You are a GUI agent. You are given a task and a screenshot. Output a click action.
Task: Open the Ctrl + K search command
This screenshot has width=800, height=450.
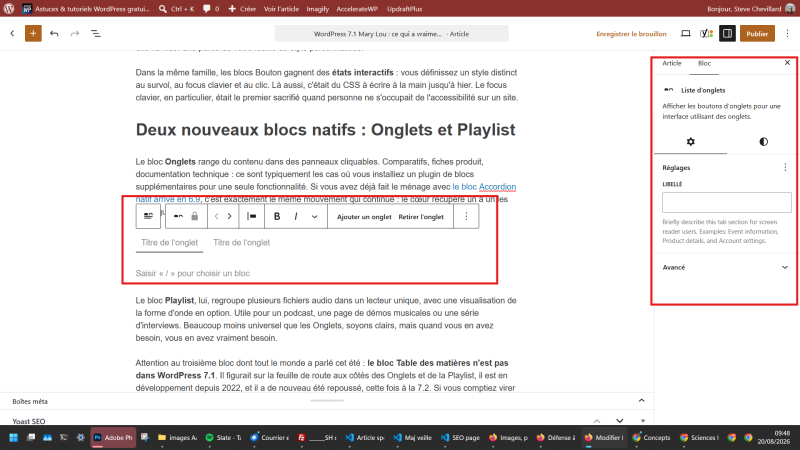177,9
